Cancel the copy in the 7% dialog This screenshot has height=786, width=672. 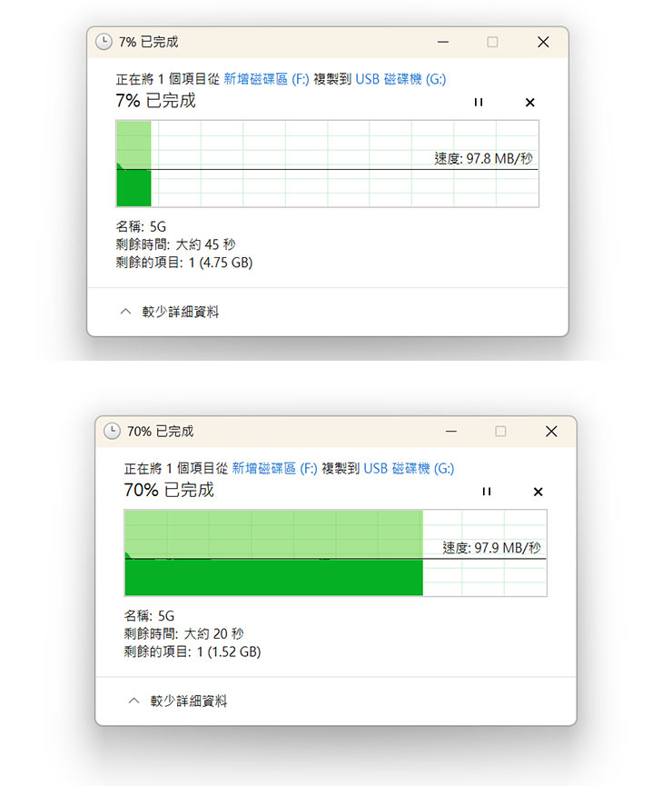click(529, 102)
